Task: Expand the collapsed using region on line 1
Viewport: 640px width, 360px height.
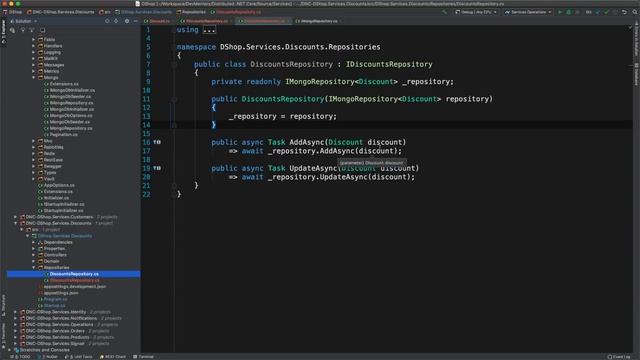Action: [x=209, y=30]
